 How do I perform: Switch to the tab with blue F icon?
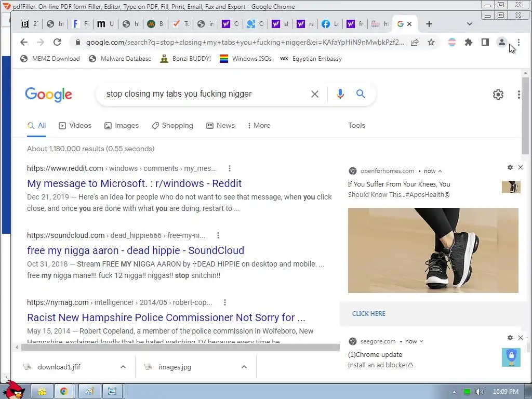[81, 24]
